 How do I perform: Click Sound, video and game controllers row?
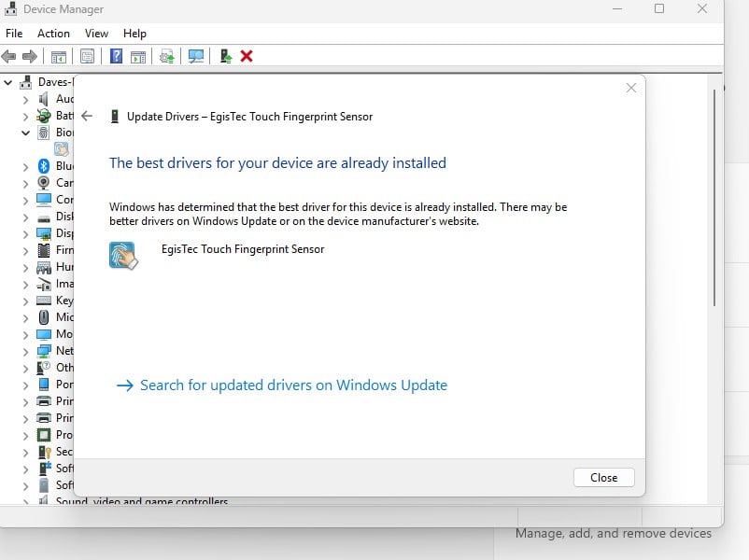[x=141, y=501]
